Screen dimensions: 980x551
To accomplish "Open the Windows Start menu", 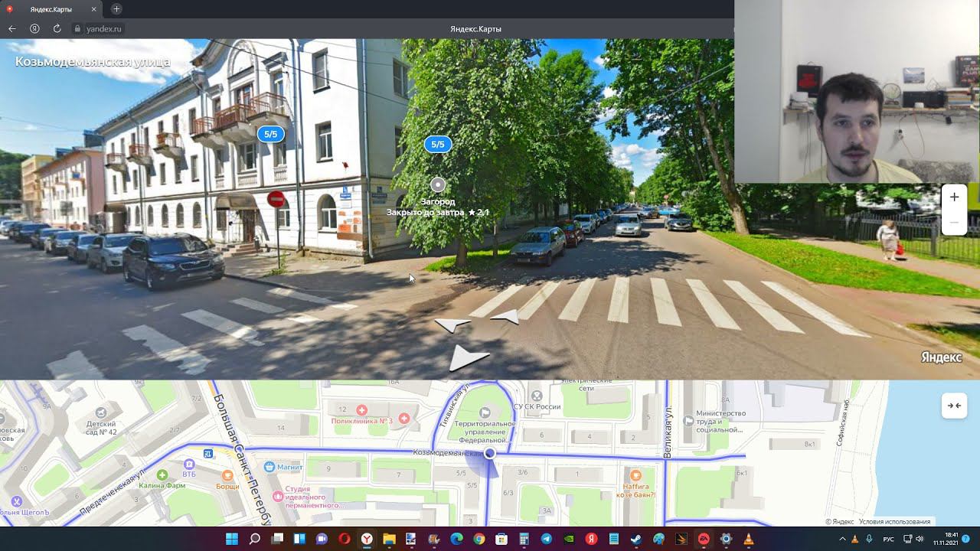I will 232,539.
